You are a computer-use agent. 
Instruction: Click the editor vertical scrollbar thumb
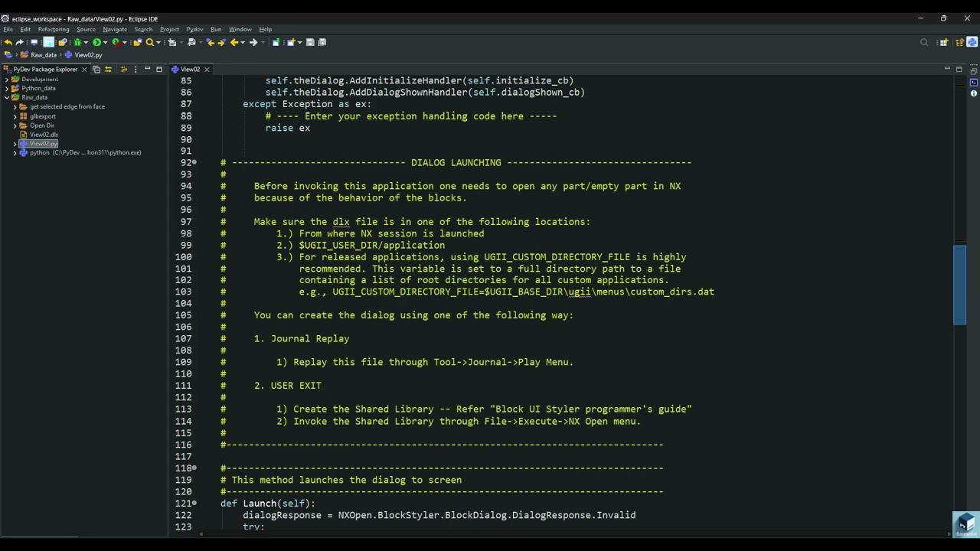tap(959, 285)
